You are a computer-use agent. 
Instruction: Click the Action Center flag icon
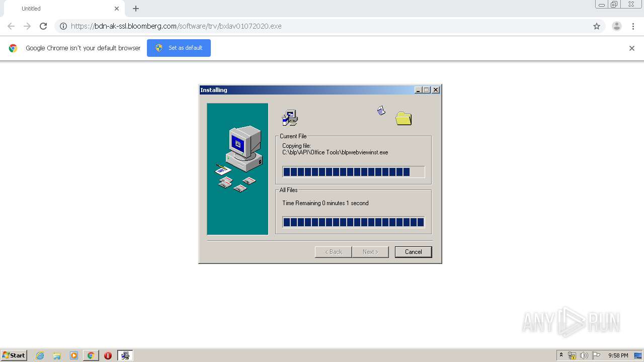click(596, 355)
